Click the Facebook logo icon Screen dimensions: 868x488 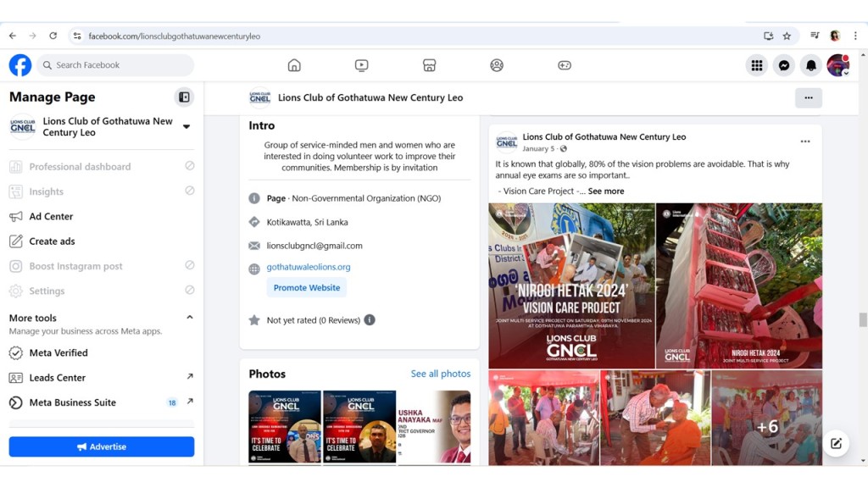(20, 65)
